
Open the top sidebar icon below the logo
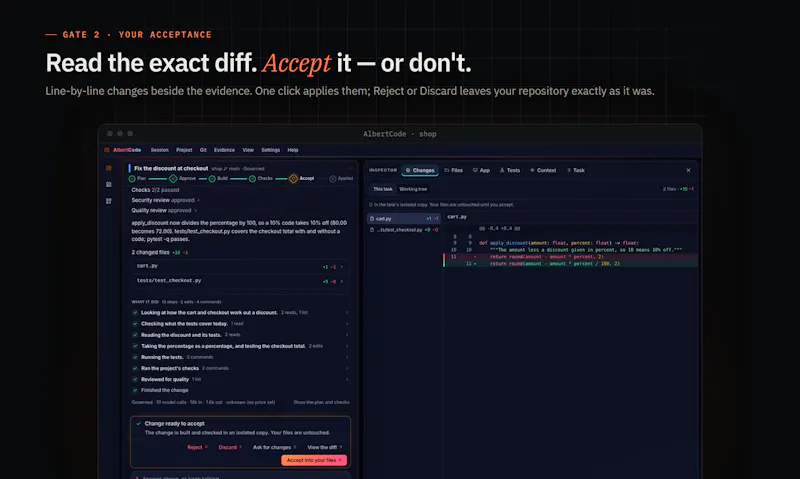pyautogui.click(x=109, y=168)
